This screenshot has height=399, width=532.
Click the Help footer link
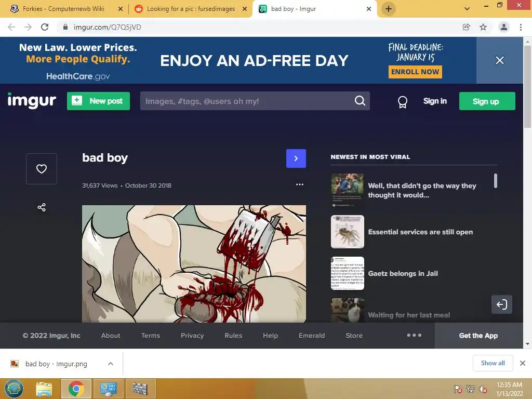[x=270, y=336]
